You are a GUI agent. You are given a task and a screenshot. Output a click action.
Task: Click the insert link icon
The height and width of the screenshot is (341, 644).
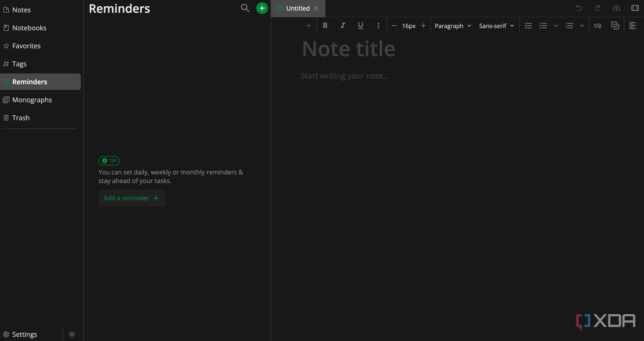597,26
